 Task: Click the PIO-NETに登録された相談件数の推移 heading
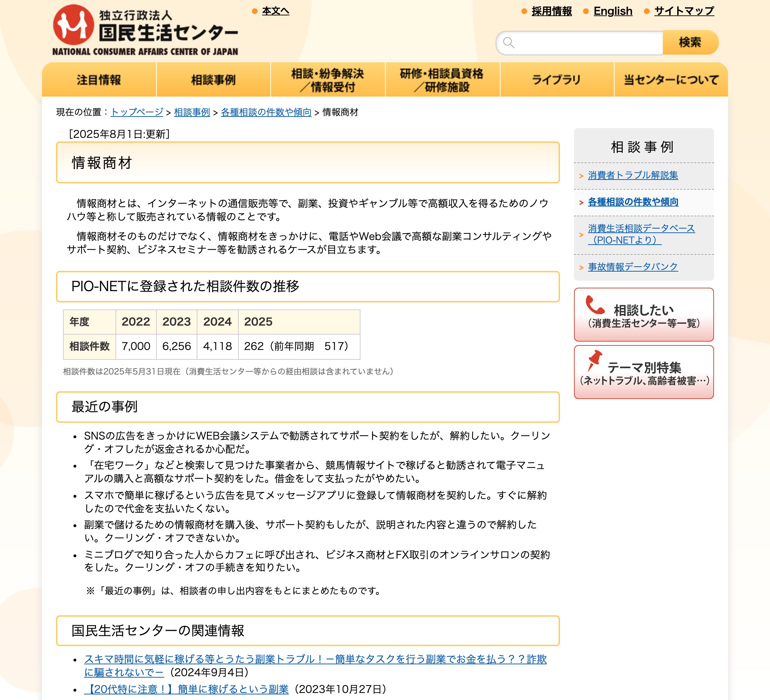click(308, 286)
